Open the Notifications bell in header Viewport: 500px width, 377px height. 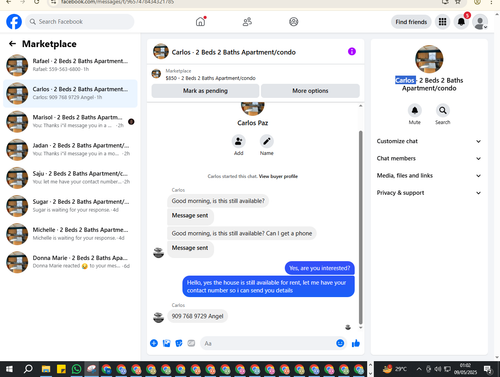coord(461,22)
